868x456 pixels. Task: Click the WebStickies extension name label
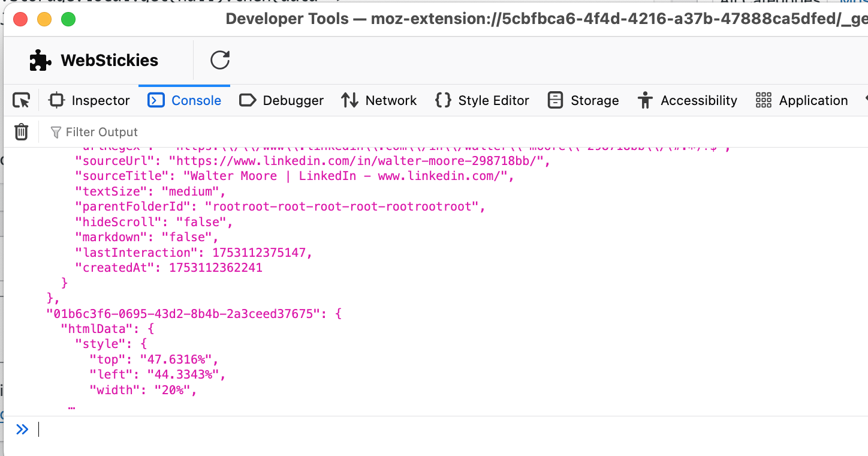[110, 61]
